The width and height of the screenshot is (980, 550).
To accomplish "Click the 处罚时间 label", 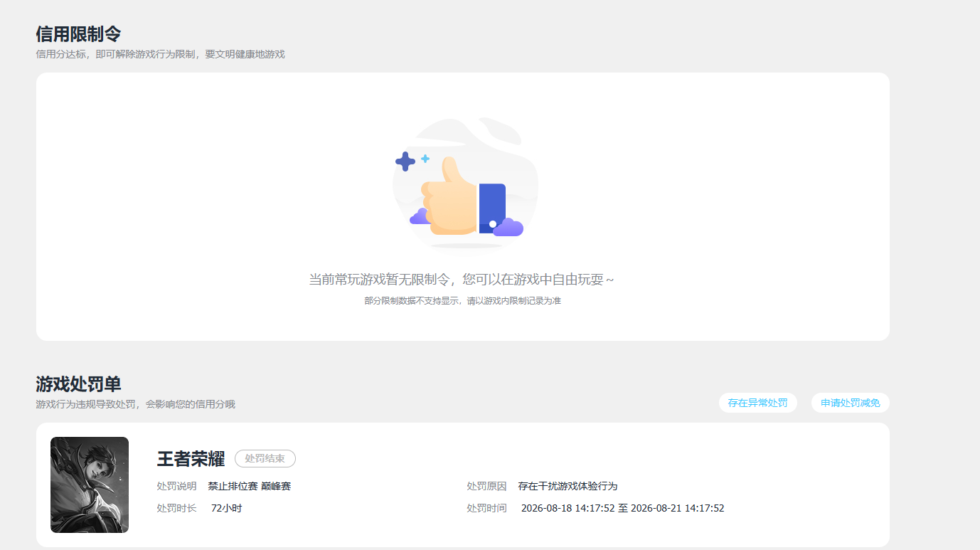I will [x=487, y=508].
